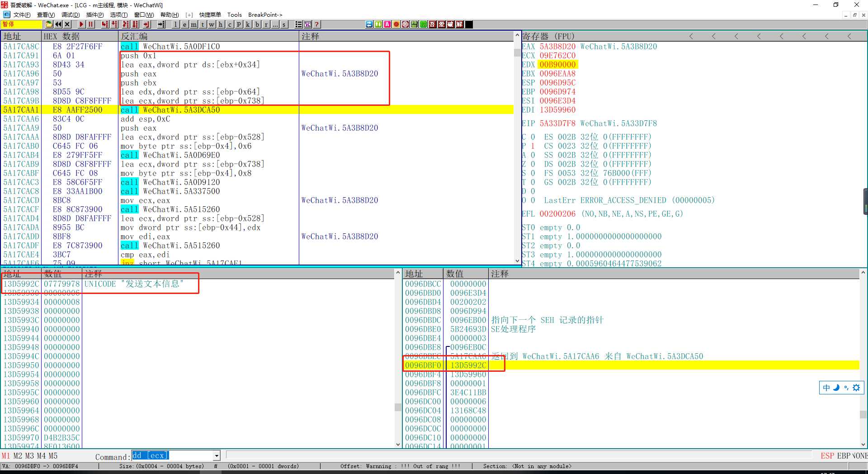Show Patches with the 'P' button
This screenshot has height=474, width=868.
239,24
